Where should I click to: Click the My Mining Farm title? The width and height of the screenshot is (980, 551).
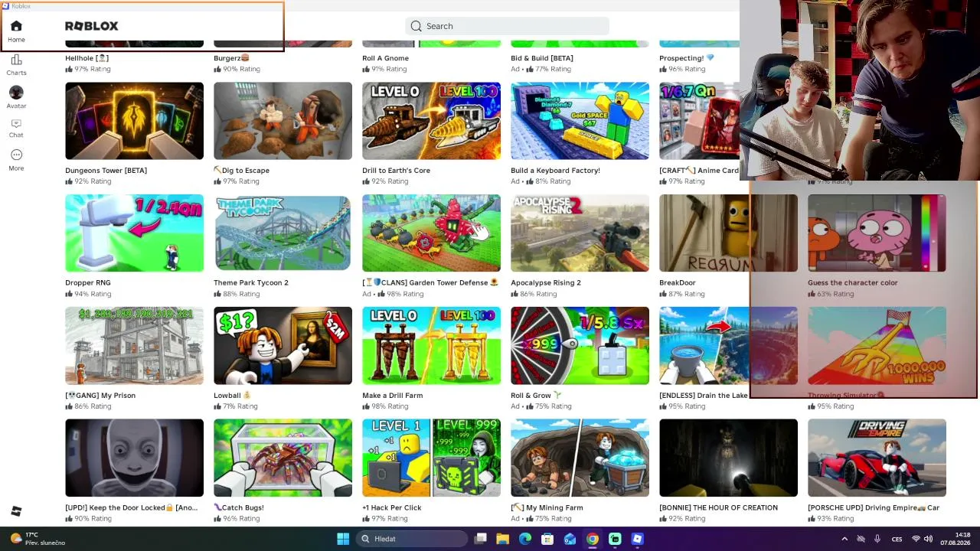[x=547, y=507]
